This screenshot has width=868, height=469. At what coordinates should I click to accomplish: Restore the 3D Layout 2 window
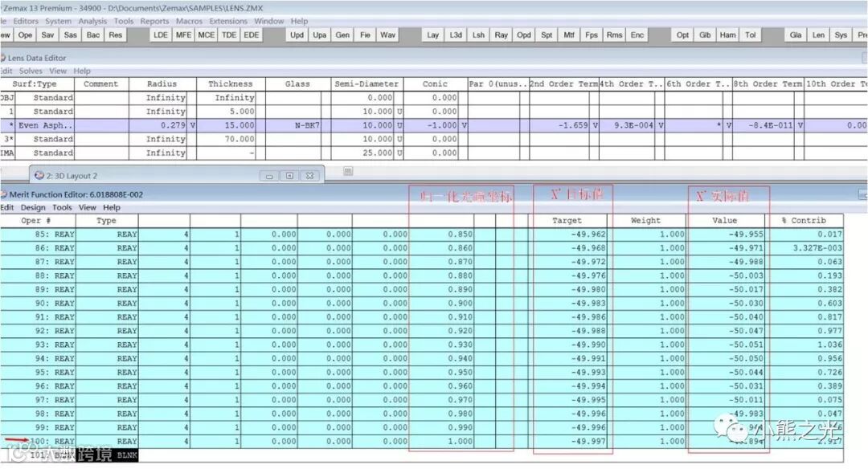point(289,176)
